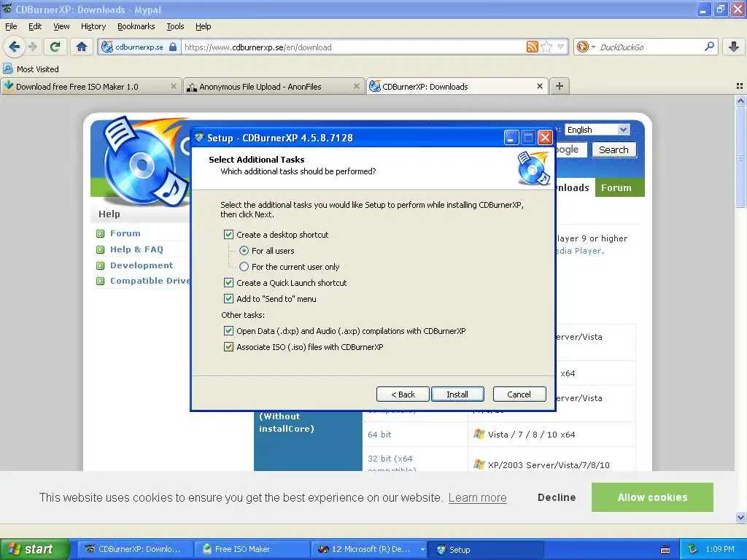Image resolution: width=747 pixels, height=560 pixels.
Task: Select For the current user only option
Action: pos(244,267)
